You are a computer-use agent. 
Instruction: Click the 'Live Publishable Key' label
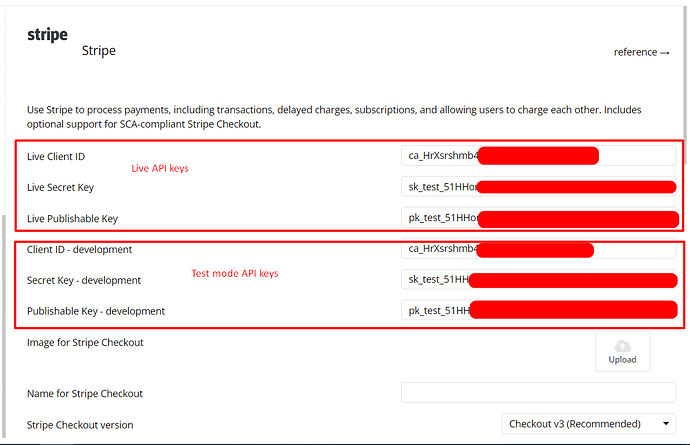click(x=72, y=219)
